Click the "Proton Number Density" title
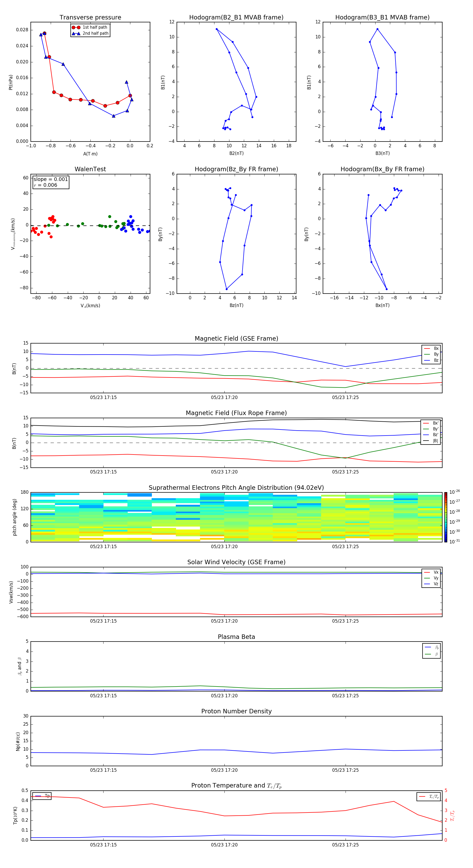Image resolution: width=473 pixels, height=868 pixels. [236, 712]
